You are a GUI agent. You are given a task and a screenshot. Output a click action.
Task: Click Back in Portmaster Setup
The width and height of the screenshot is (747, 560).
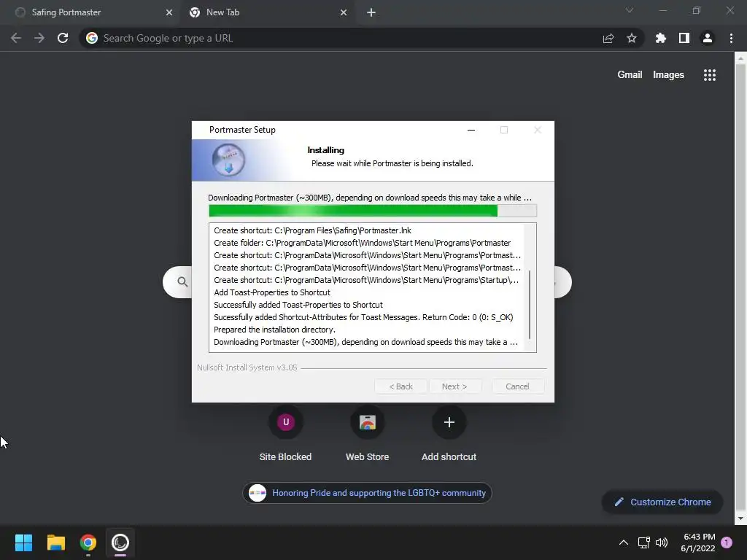point(401,386)
